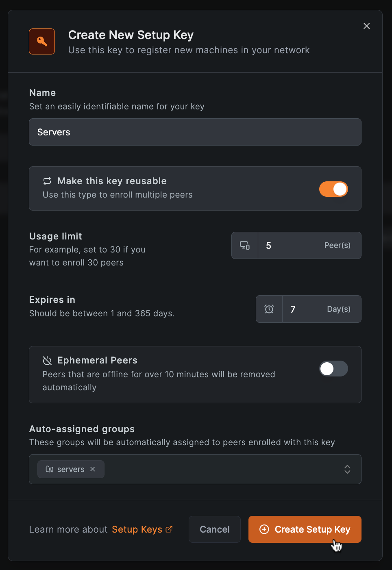392x570 pixels.
Task: Click the folder icon on servers group tag
Action: tap(50, 469)
